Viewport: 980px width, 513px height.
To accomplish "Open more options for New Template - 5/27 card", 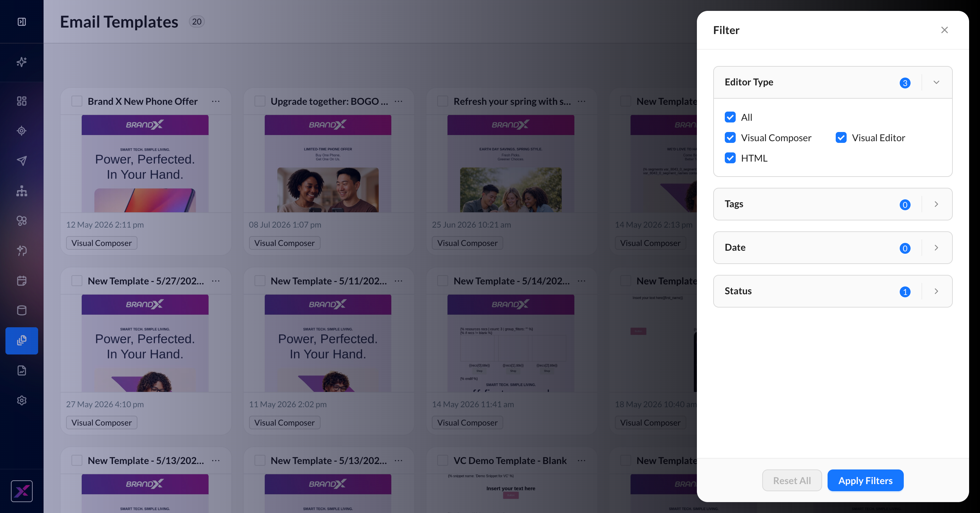I will (216, 281).
